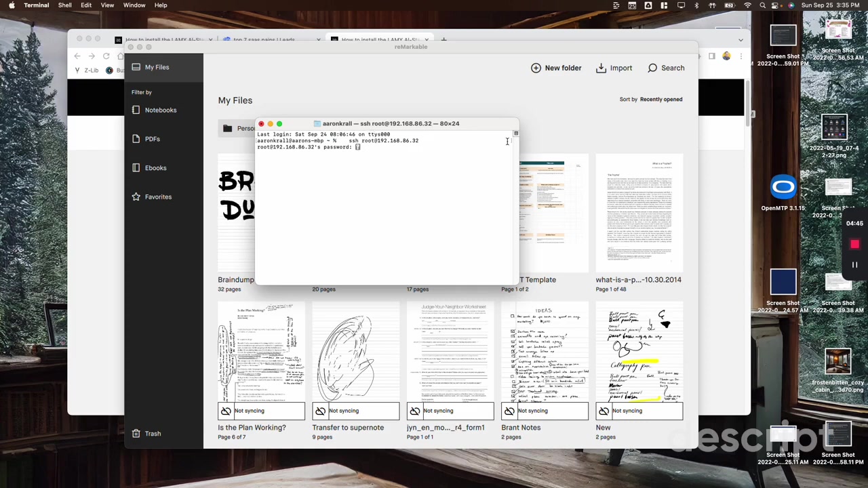868x488 pixels.
Task: Click the Braindump notebook title
Action: [x=236, y=280]
